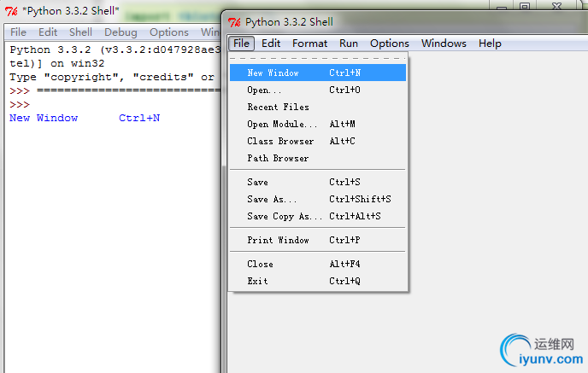Viewport: 588px width, 373px height.
Task: Open the Help menu
Action: click(x=490, y=44)
